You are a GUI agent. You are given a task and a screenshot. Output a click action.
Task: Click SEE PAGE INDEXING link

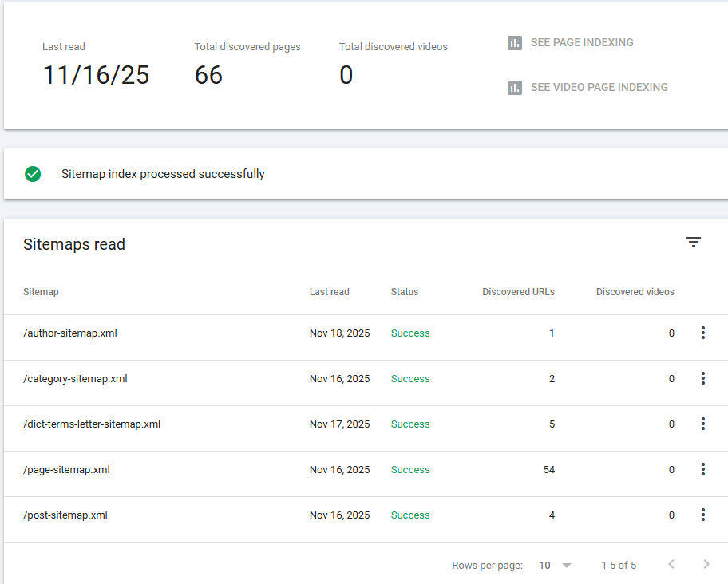click(582, 43)
